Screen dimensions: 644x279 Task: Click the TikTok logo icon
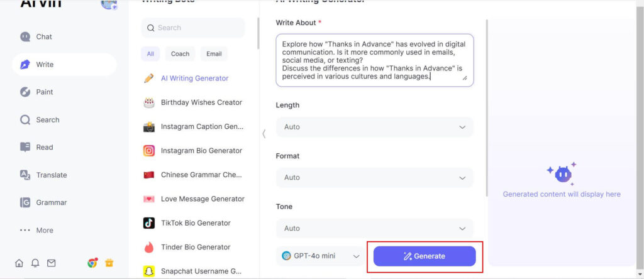[148, 223]
